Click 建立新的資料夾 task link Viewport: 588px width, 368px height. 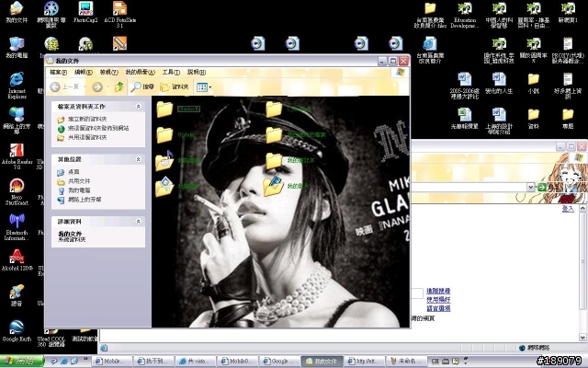tap(87, 119)
